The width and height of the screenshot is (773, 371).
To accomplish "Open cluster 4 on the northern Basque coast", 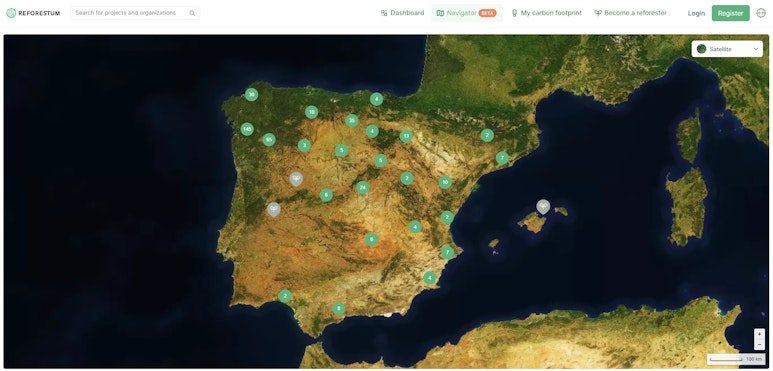I will point(376,99).
